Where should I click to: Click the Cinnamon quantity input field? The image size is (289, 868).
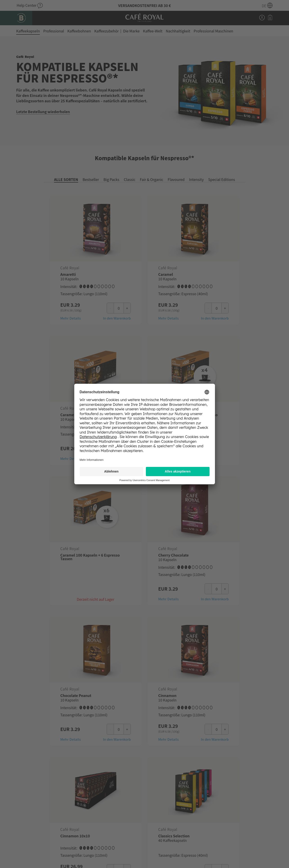pyautogui.click(x=216, y=729)
